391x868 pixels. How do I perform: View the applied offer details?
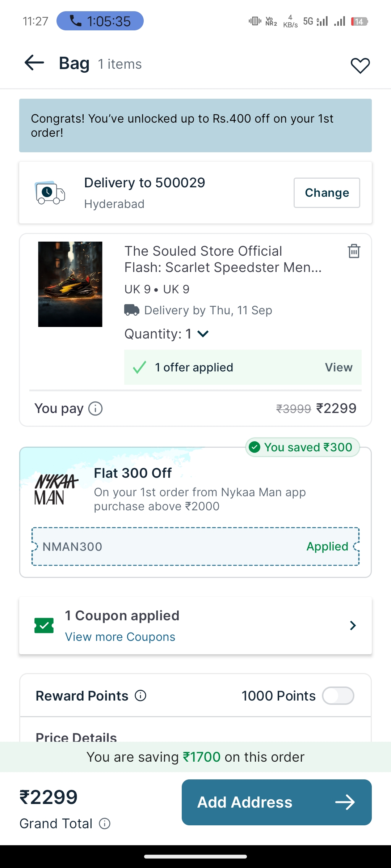[339, 367]
